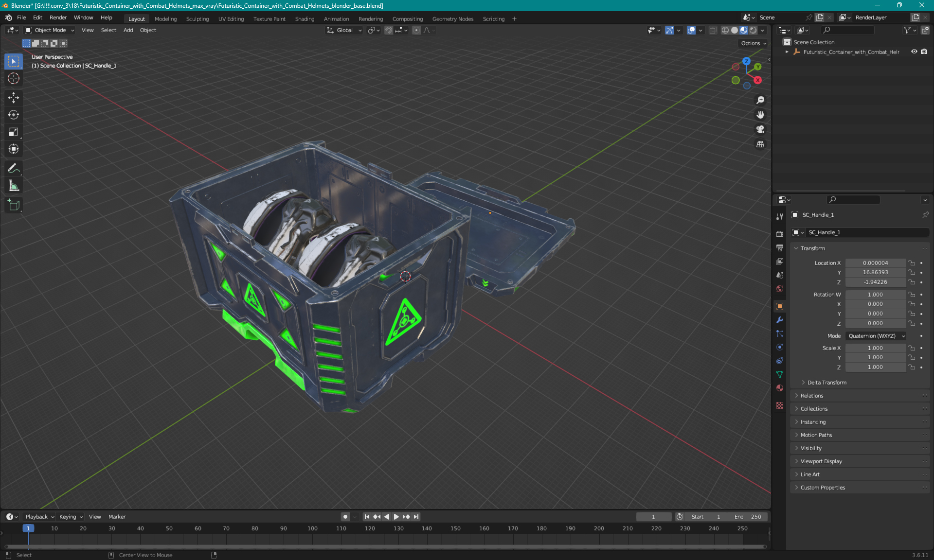Drag the timeline frame 1 marker
The image size is (934, 560).
[28, 528]
